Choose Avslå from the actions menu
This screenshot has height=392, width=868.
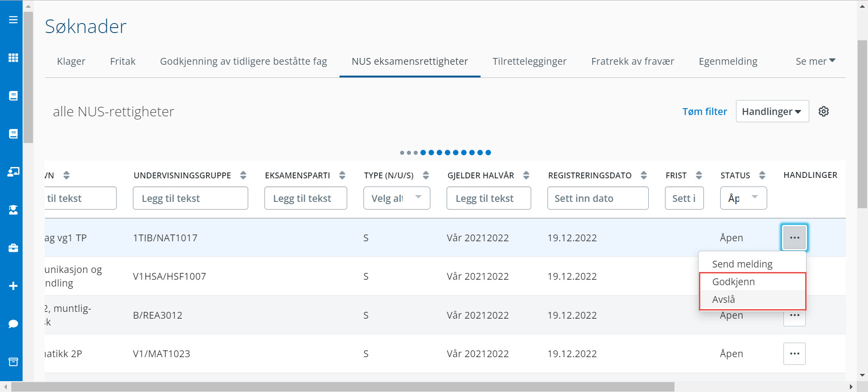pyautogui.click(x=752, y=299)
